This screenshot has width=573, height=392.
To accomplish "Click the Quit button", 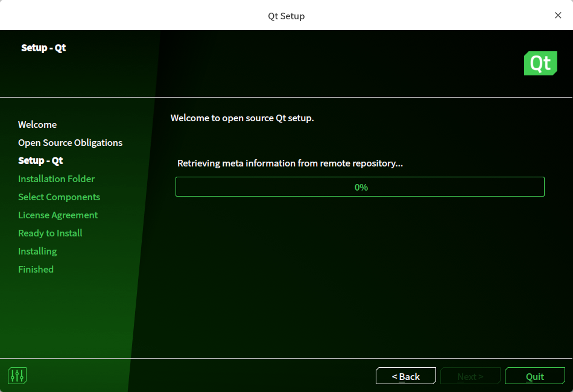I will (534, 376).
